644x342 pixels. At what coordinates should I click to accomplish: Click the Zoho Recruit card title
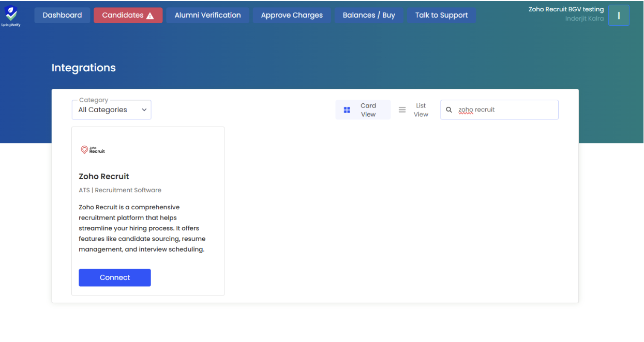(x=104, y=176)
